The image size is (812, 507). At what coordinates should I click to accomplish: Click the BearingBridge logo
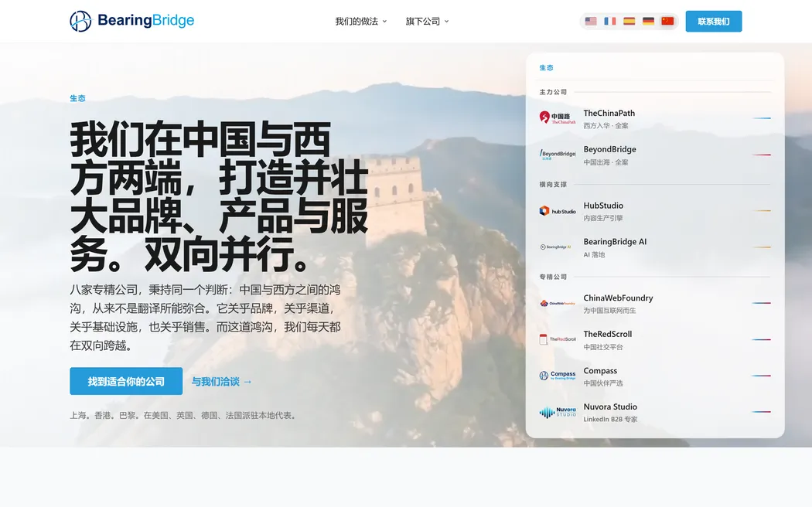coord(132,21)
